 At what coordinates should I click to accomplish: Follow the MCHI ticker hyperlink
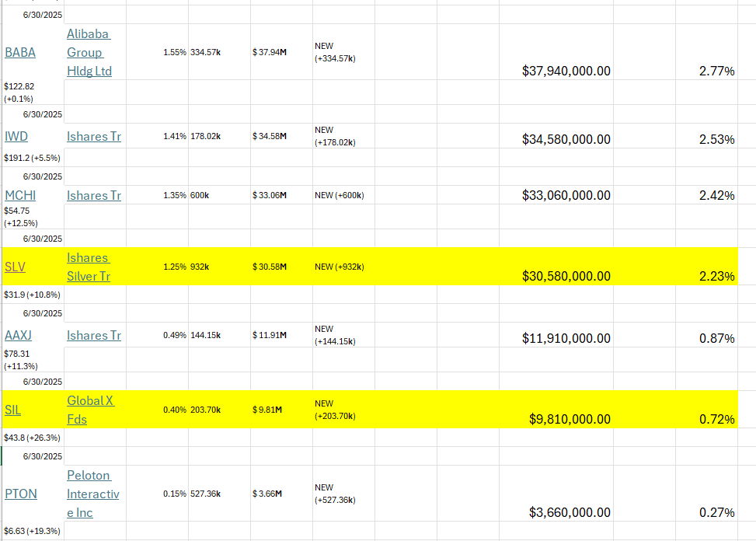19,196
